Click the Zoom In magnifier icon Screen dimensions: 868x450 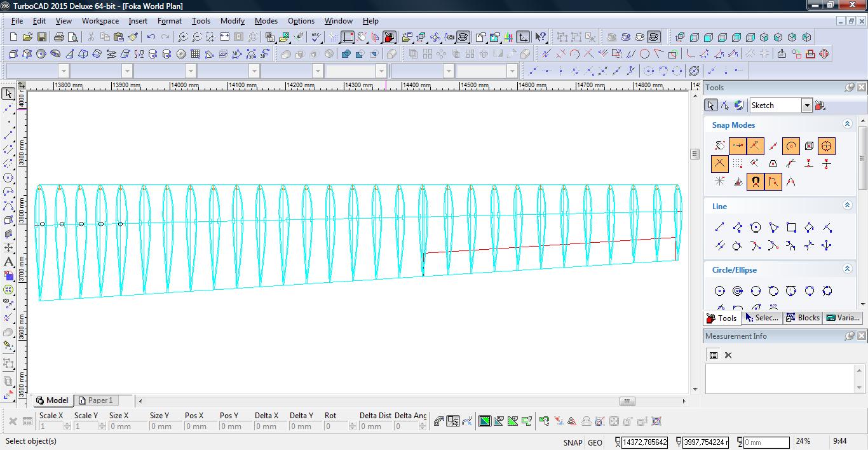tap(183, 37)
